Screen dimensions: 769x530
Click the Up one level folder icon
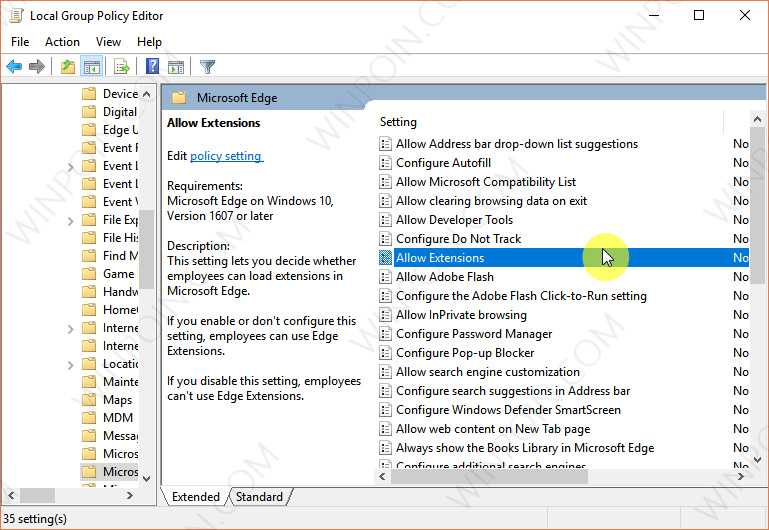(x=68, y=66)
